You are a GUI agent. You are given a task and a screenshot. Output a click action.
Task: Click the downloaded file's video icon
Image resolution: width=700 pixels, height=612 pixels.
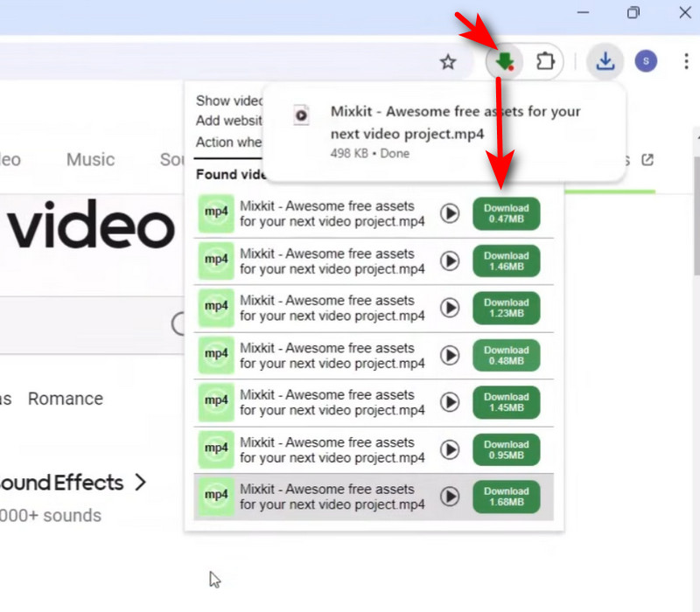pyautogui.click(x=301, y=115)
